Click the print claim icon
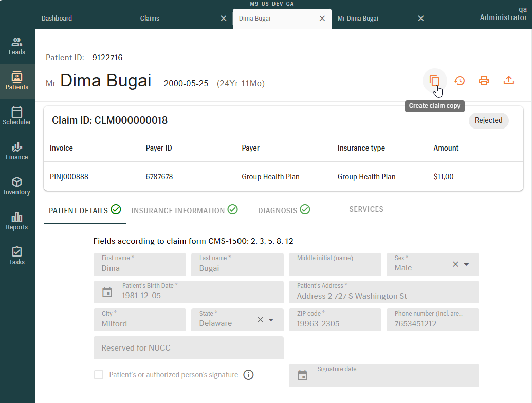This screenshot has height=403, width=532. coord(484,81)
